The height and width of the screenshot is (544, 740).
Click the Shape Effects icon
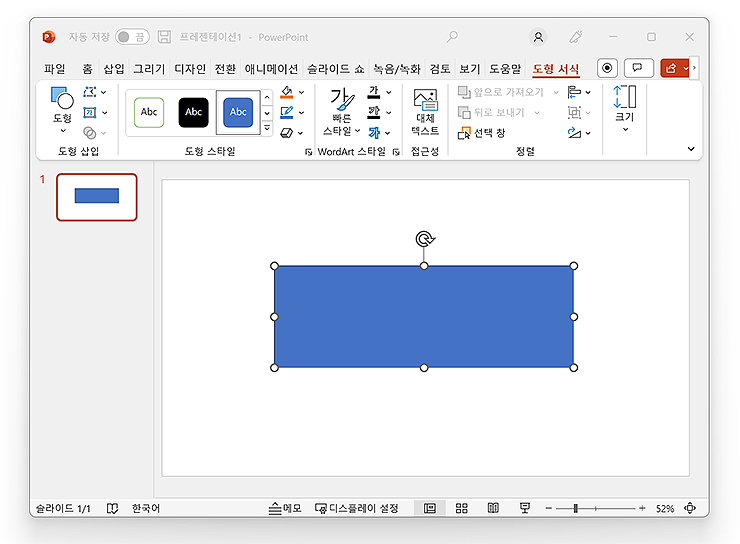click(x=286, y=133)
